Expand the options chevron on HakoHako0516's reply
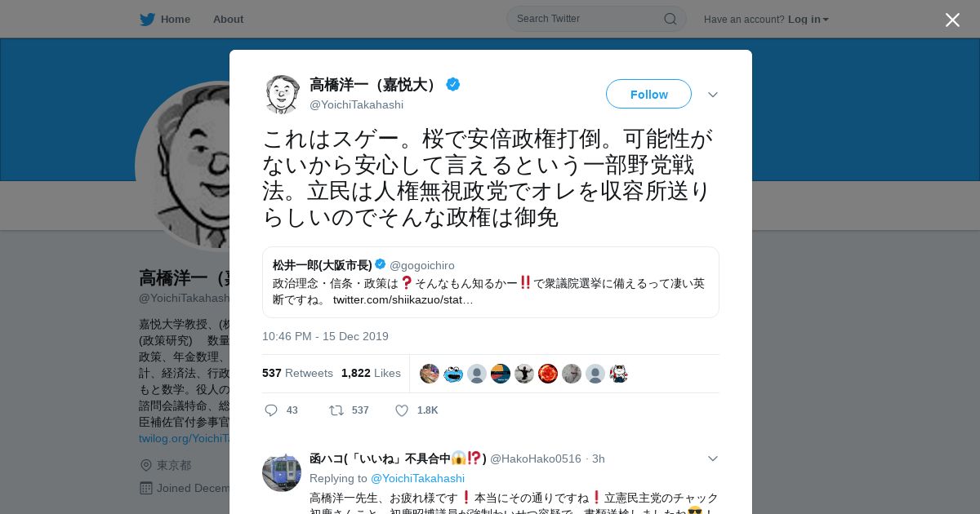This screenshot has height=514, width=980. point(713,459)
